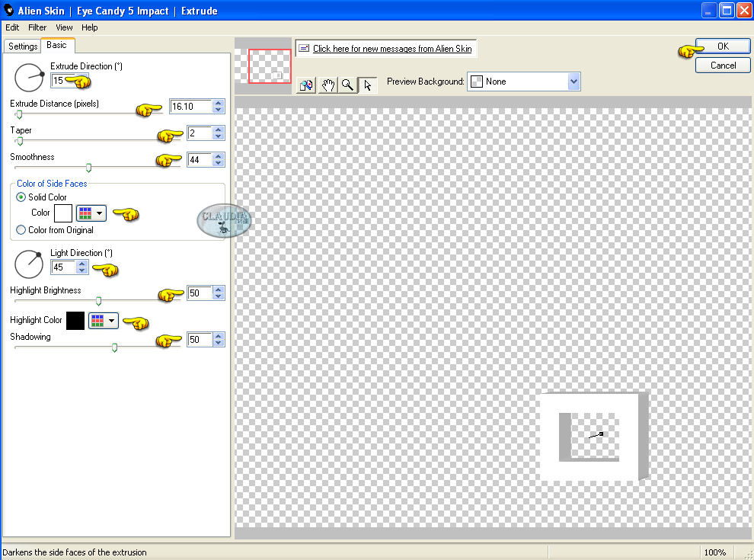The width and height of the screenshot is (754, 560).
Task: Click the Smoothness slider handle
Action: tap(88, 168)
